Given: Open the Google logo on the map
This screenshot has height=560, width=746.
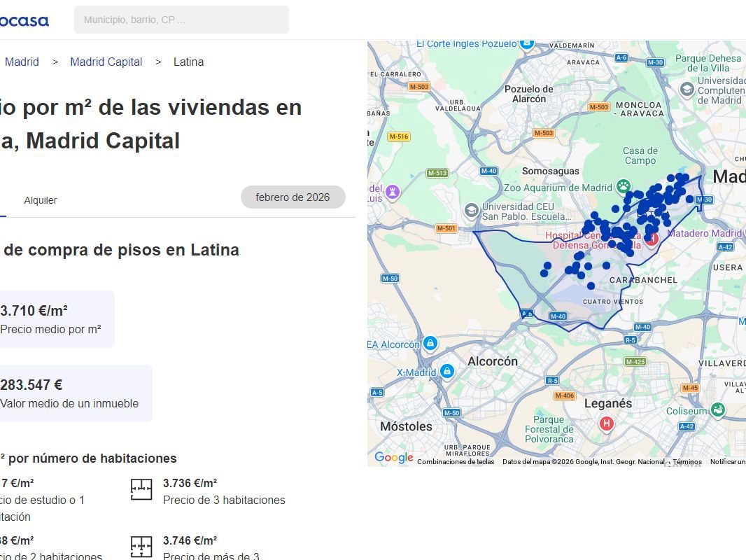Looking at the screenshot, I should (x=394, y=458).
